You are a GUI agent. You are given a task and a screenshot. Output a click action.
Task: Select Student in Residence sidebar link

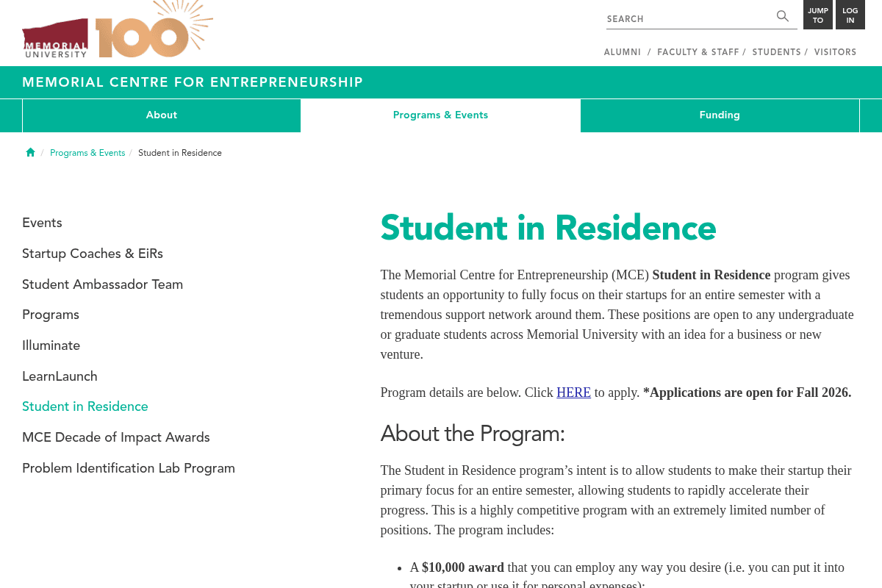(85, 406)
